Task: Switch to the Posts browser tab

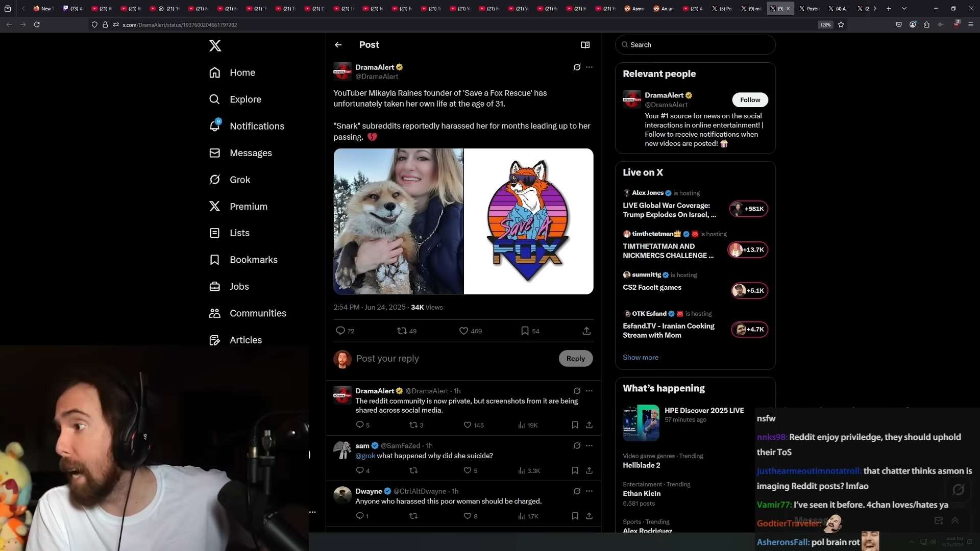Action: tap(808, 9)
